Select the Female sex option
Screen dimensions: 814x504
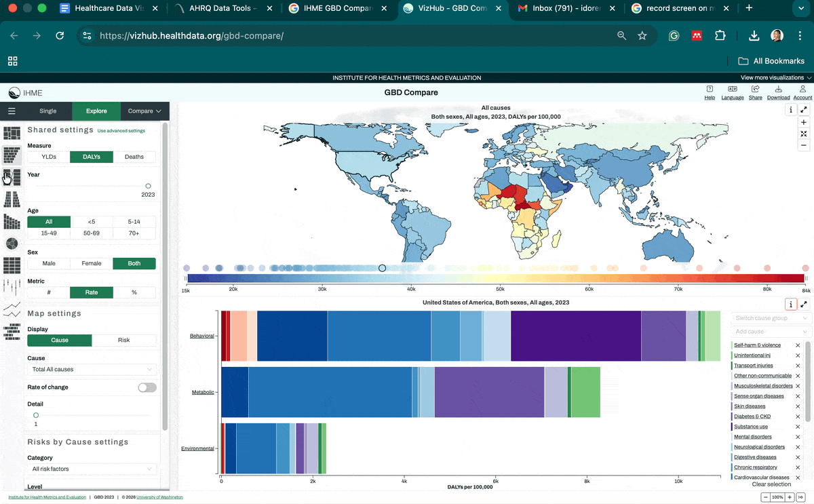point(91,263)
